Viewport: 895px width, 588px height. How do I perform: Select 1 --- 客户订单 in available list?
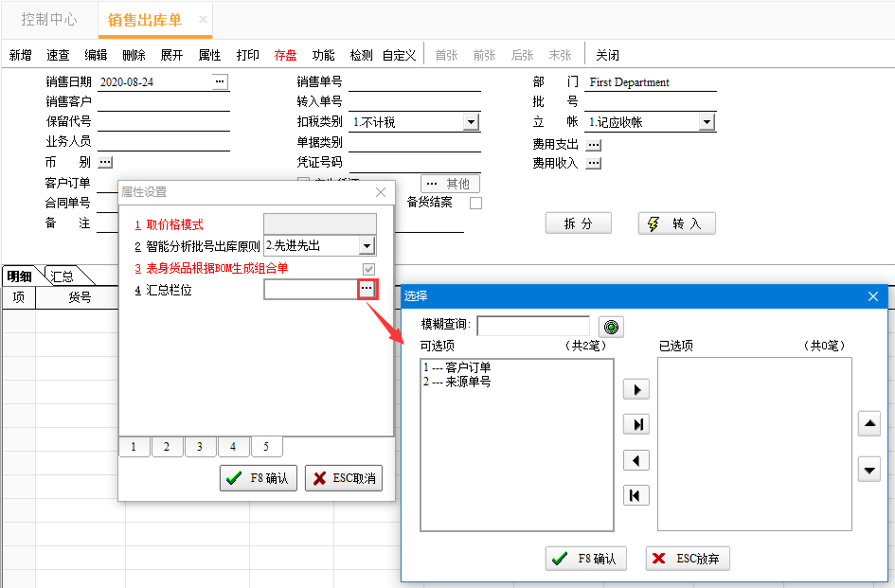point(457,367)
